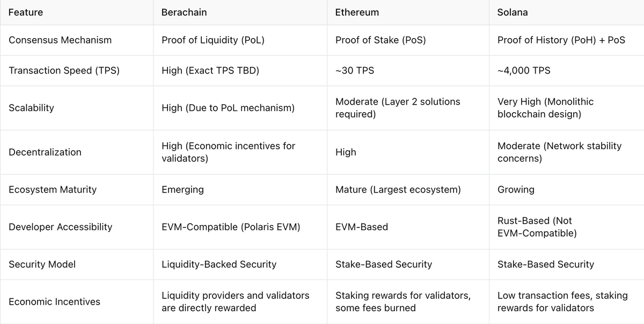644x324 pixels.
Task: Select the Proof of Liquidity (PoL) cell
Action: tap(213, 40)
